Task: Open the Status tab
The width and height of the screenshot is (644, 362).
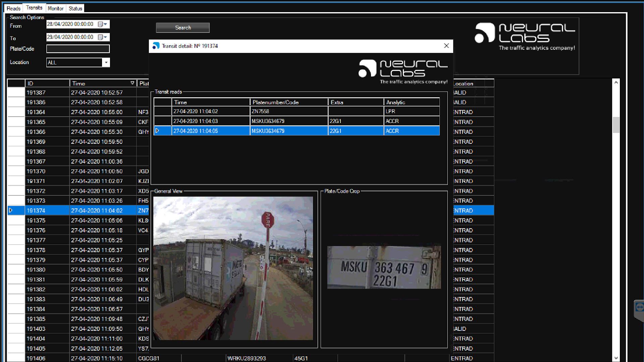Action: 75,8
